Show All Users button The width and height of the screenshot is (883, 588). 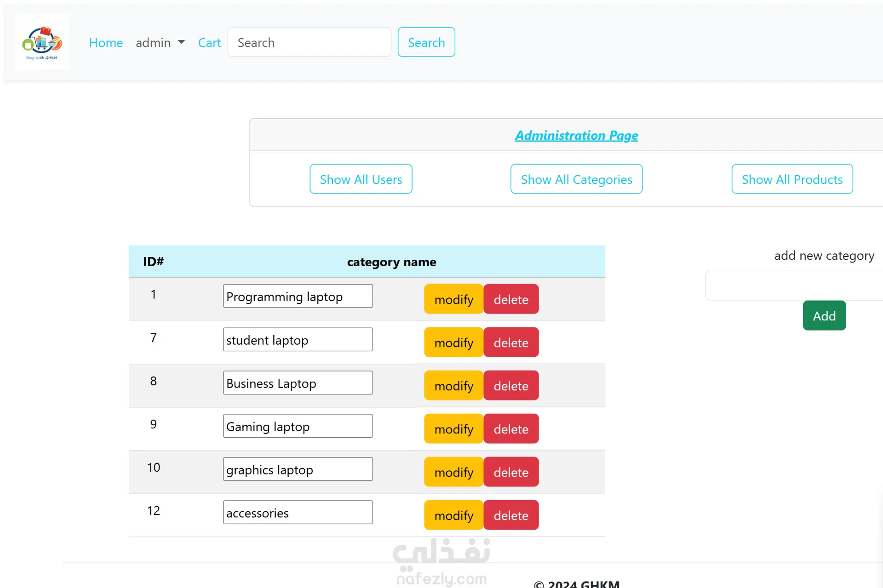[361, 179]
